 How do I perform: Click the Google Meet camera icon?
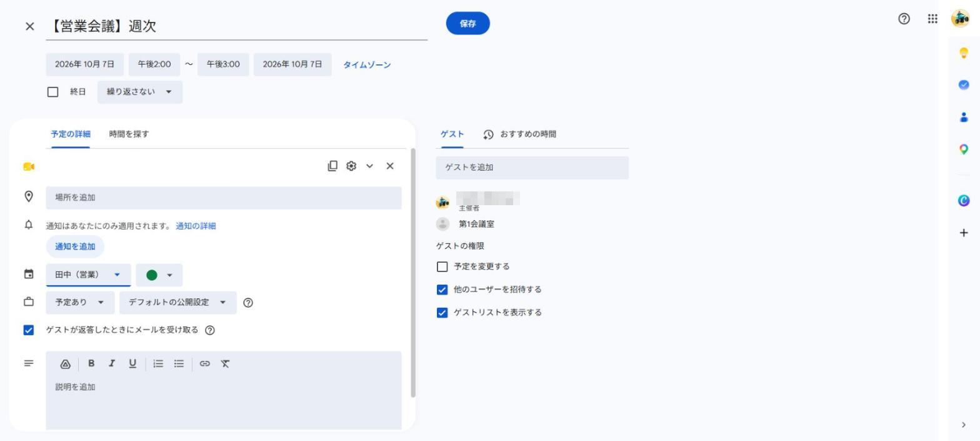(29, 166)
